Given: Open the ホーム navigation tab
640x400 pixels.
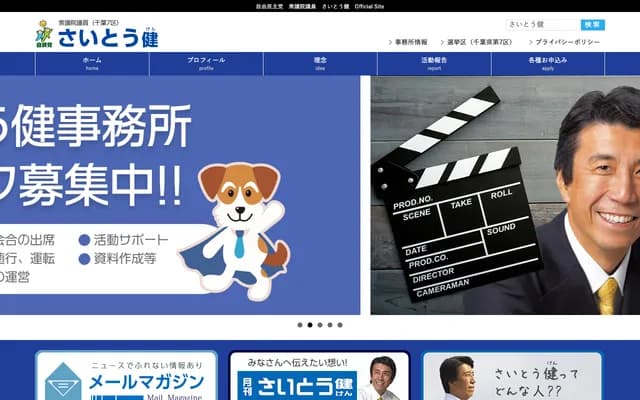Looking at the screenshot, I should (x=92, y=63).
